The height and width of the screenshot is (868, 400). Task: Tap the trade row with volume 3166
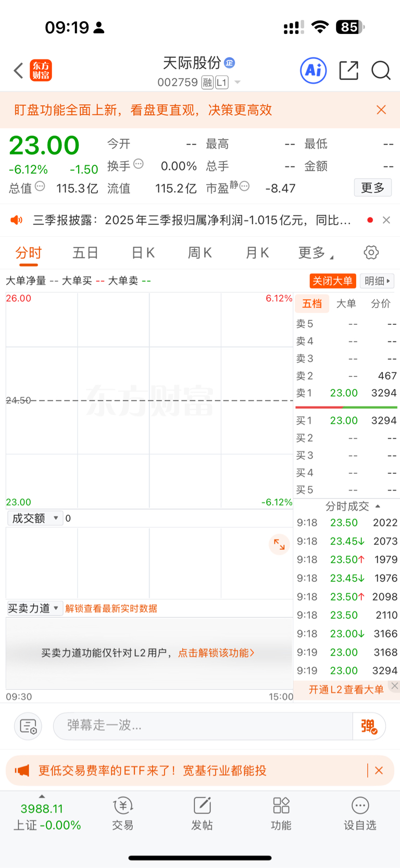pos(347,634)
